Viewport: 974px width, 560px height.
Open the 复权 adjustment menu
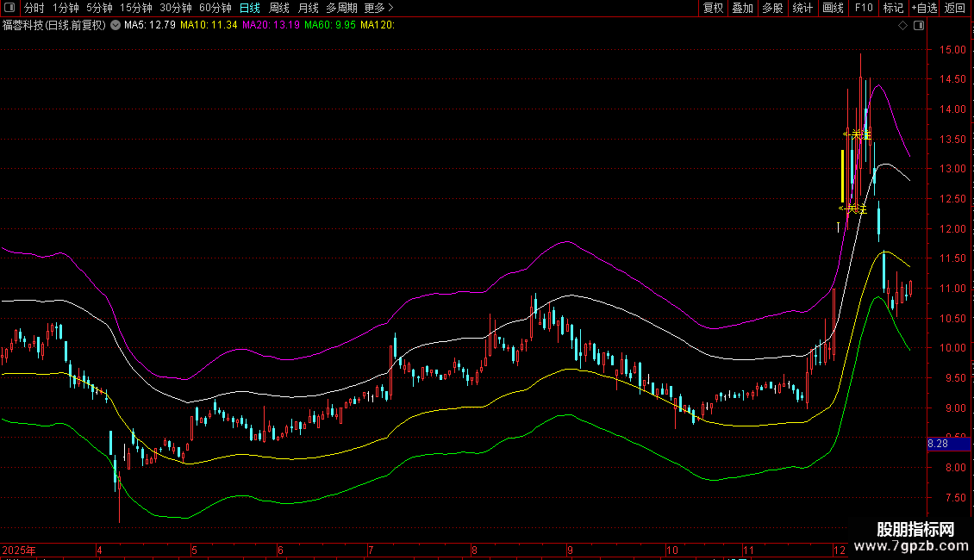(713, 8)
